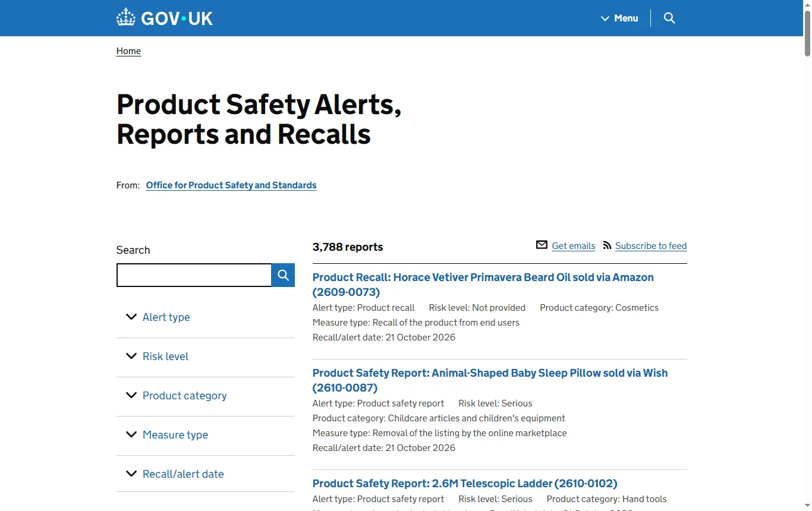Click 'Product category: Cosmetics' text

(x=599, y=308)
